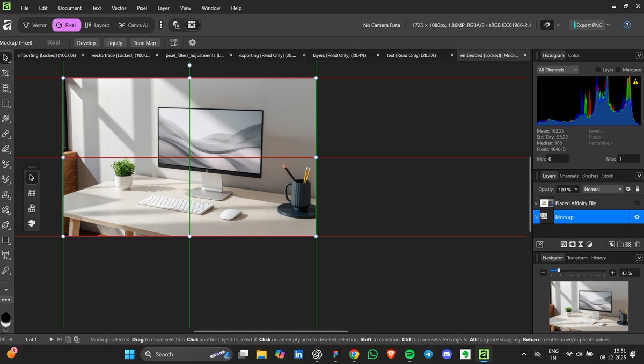Switch to the Channels panel tab
644x364 pixels.
coord(569,176)
